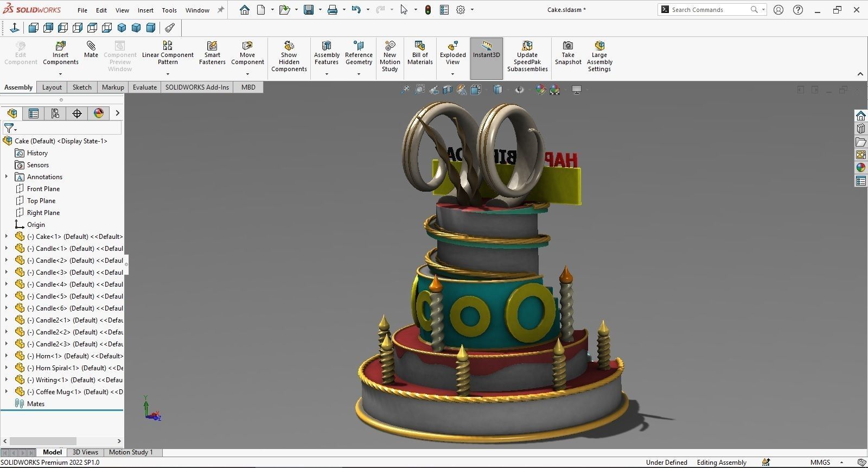This screenshot has height=468, width=868.
Task: Expand the Insert Components dropdown arrow
Action: tap(61, 74)
